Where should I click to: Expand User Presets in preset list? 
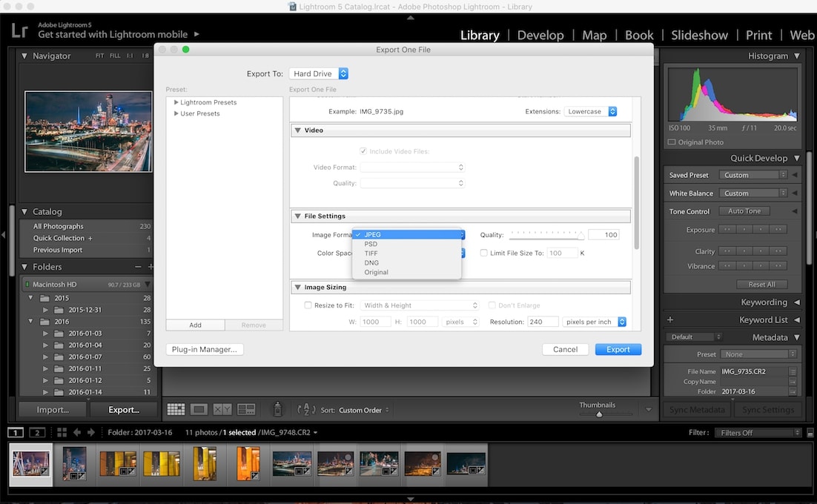point(176,113)
